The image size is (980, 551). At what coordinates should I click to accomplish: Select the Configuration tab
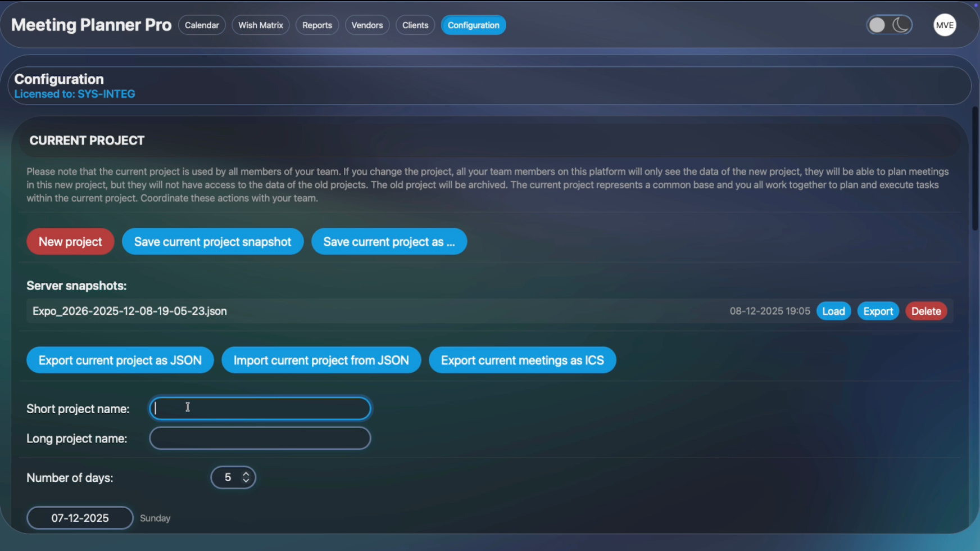[473, 25]
